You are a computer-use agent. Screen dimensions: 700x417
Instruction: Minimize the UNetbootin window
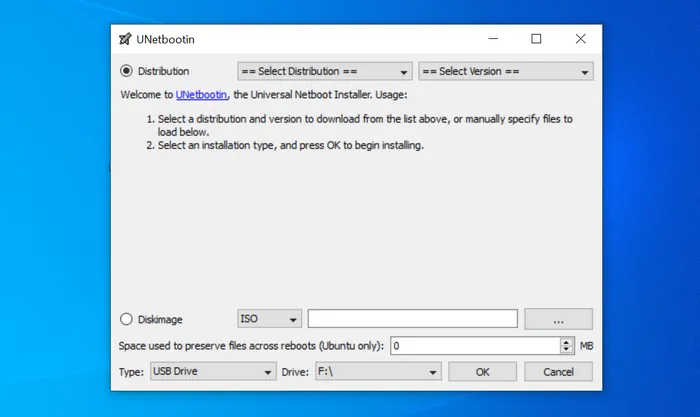click(x=493, y=39)
